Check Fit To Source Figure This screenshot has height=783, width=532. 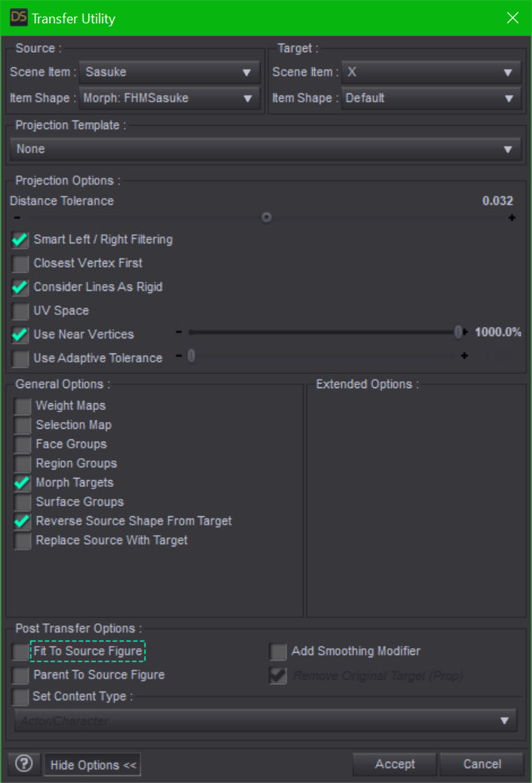tap(21, 651)
